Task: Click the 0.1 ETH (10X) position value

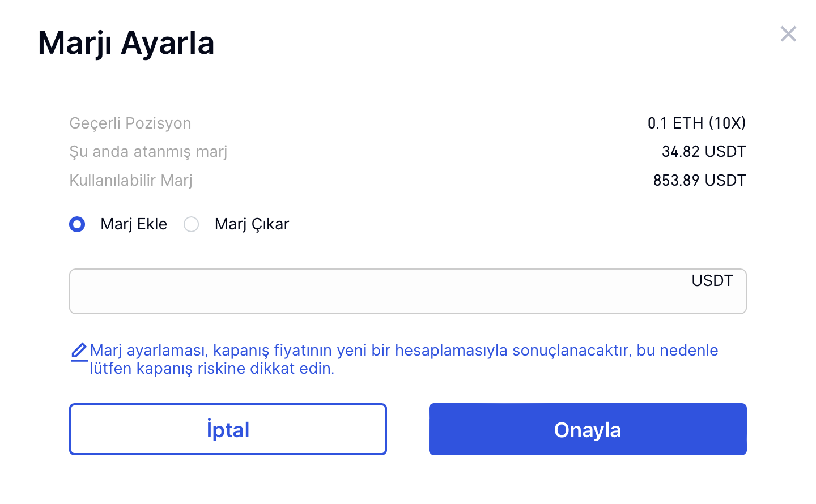Action: click(x=696, y=123)
